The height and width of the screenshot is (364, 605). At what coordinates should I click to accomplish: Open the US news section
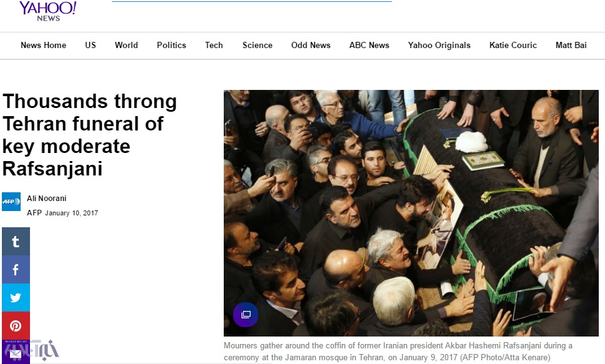(x=90, y=45)
